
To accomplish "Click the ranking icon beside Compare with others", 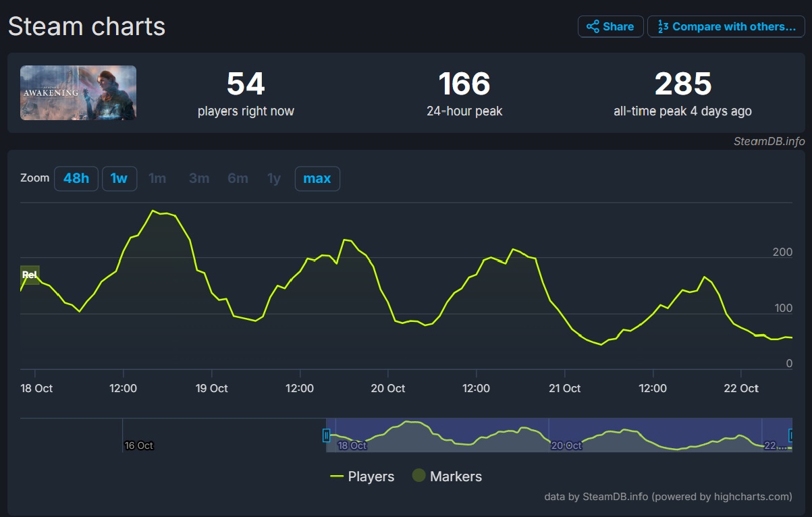I will pos(663,27).
